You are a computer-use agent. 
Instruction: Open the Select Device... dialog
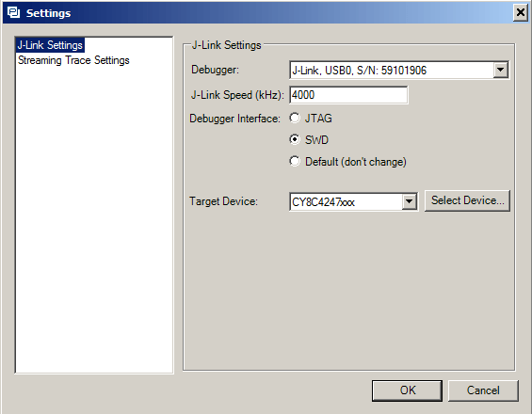(x=467, y=200)
